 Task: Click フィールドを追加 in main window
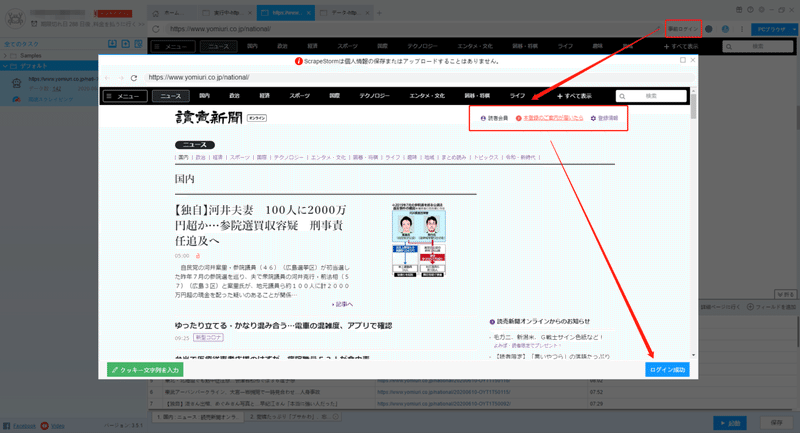771,307
